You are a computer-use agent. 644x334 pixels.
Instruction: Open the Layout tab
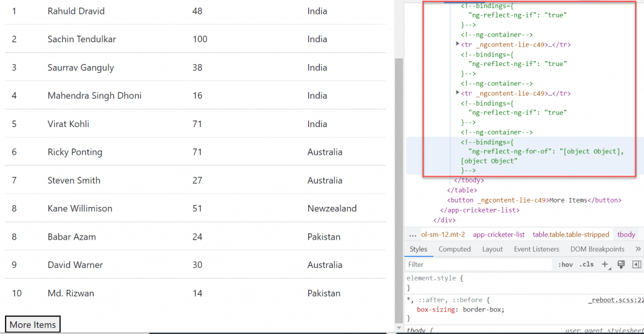(x=492, y=249)
